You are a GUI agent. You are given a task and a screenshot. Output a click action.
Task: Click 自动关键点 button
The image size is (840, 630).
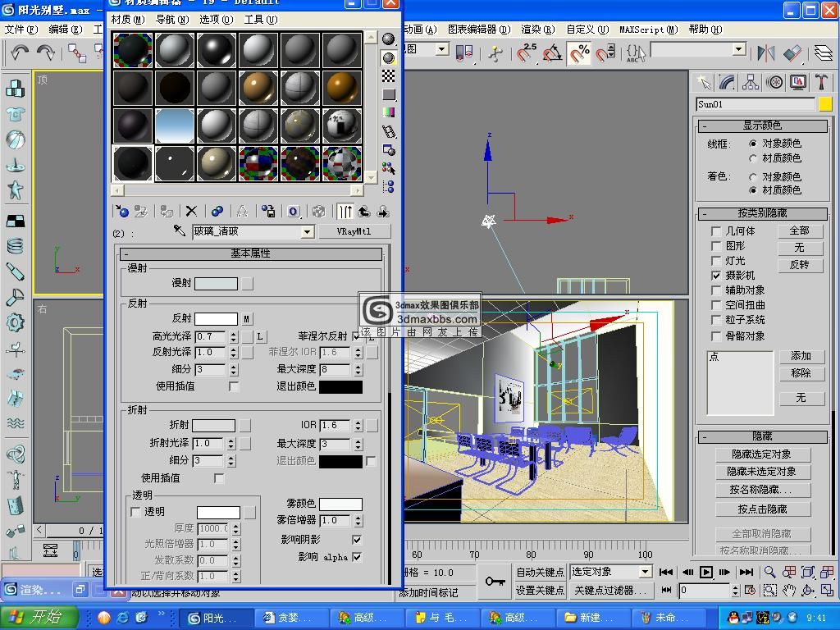click(x=540, y=572)
